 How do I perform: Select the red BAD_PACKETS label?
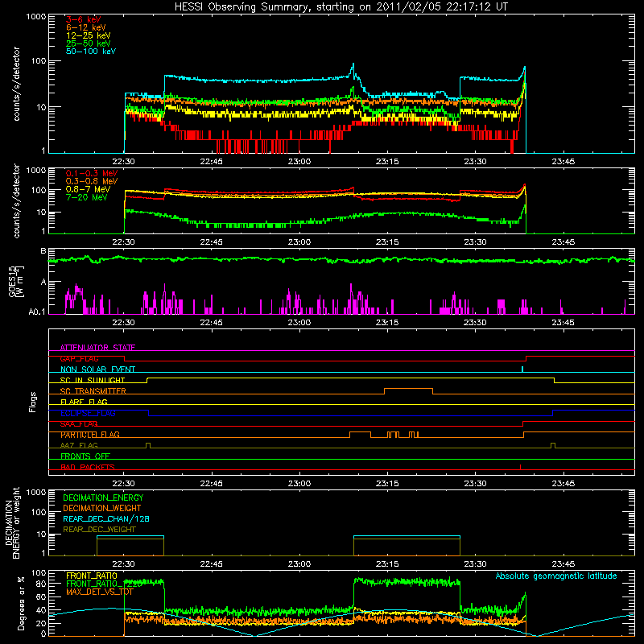click(88, 467)
